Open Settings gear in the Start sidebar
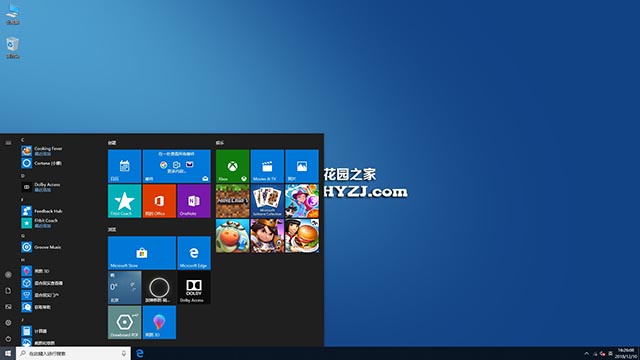The image size is (640, 360). (8, 322)
